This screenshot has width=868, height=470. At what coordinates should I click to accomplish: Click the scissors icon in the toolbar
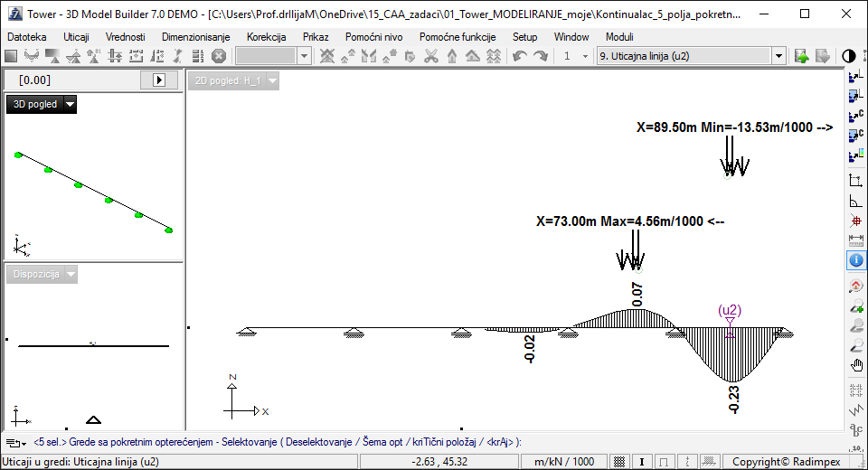coord(430,56)
